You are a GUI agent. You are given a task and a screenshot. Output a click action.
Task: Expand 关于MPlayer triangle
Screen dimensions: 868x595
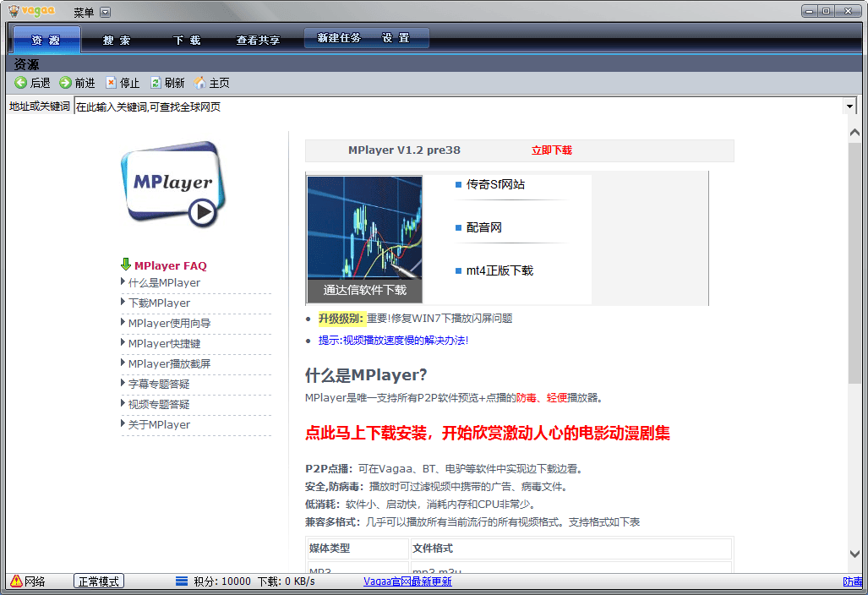pos(123,423)
